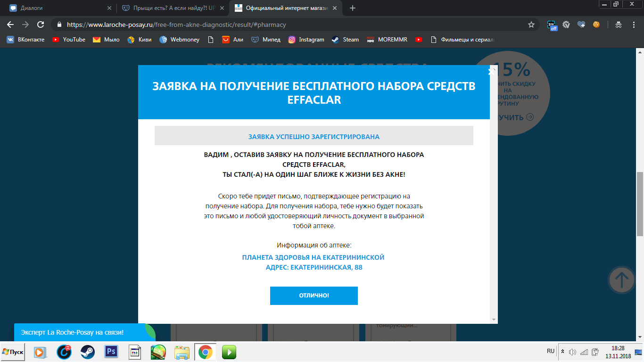Screen dimensions: 644x362
Task: Launch Photoshop from the taskbar
Action: pyautogui.click(x=111, y=352)
